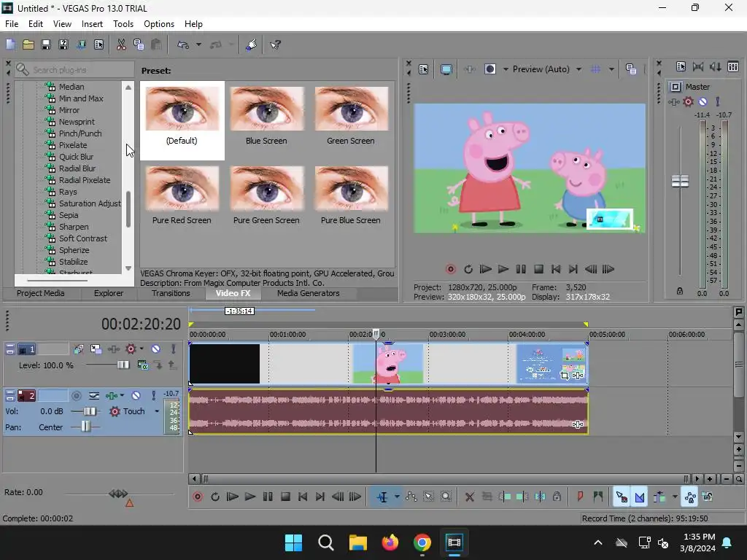Screen dimensions: 747x560
Task: Click the Copy icon in toolbar
Action: [139, 44]
